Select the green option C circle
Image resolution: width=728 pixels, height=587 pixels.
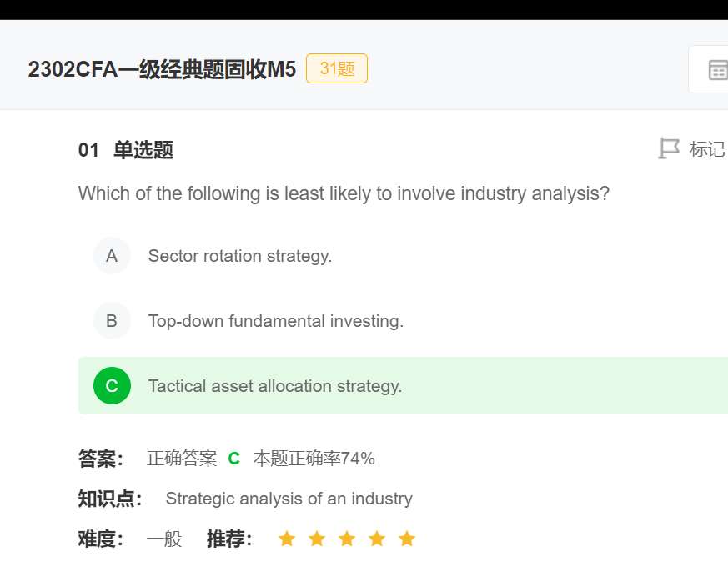point(112,386)
